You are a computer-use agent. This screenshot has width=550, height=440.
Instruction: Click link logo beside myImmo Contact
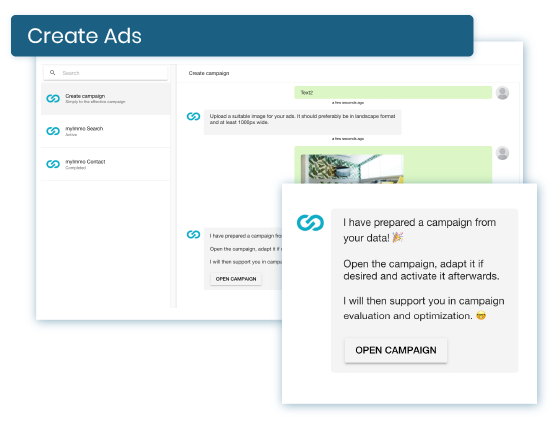53,164
